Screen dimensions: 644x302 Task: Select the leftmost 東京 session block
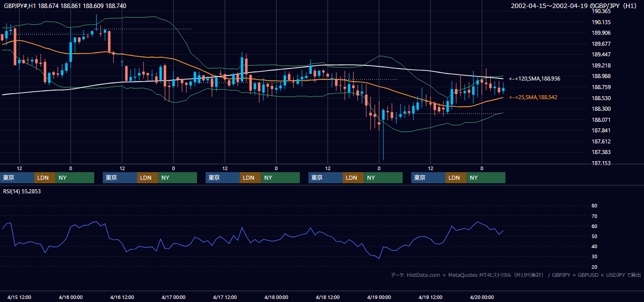17,178
